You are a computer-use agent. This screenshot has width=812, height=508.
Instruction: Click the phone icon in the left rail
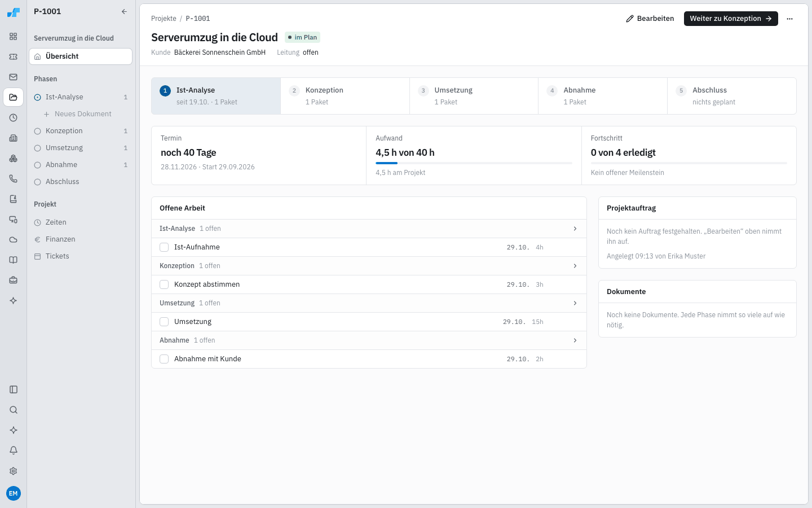coord(14,178)
